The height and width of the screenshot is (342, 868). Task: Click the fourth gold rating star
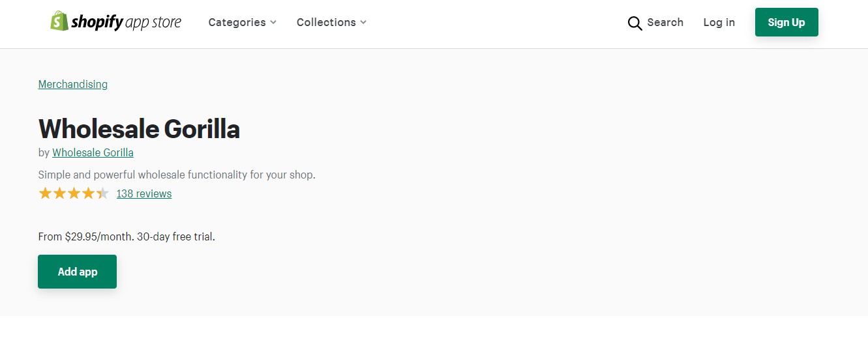88,193
